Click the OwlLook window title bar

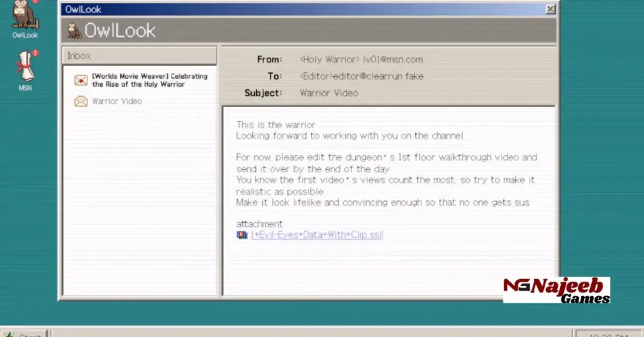click(302, 9)
